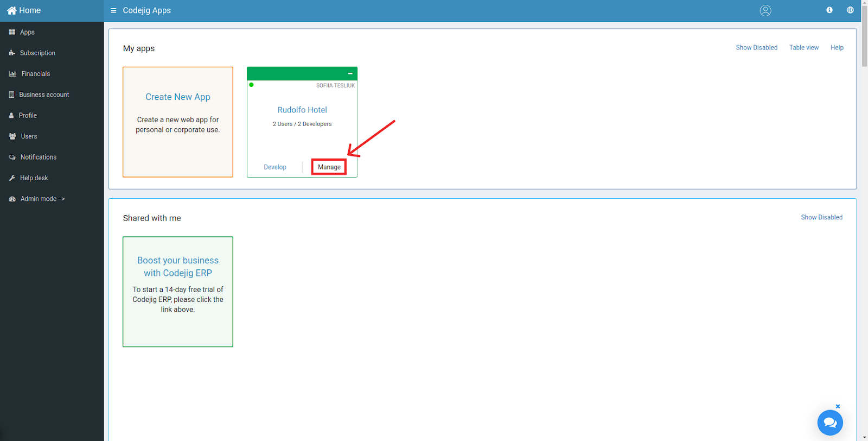Image resolution: width=868 pixels, height=441 pixels.
Task: Click Manage on Rudolfo Hotel card
Action: tap(329, 167)
